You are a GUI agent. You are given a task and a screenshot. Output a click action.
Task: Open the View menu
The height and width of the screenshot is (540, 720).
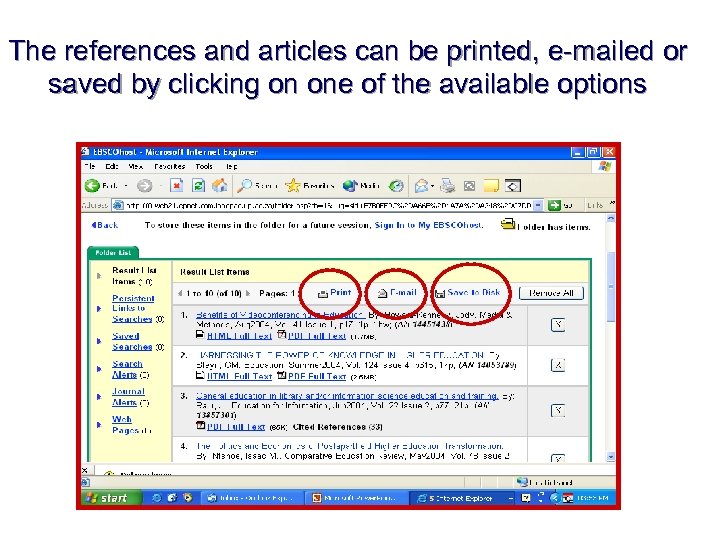click(x=135, y=166)
